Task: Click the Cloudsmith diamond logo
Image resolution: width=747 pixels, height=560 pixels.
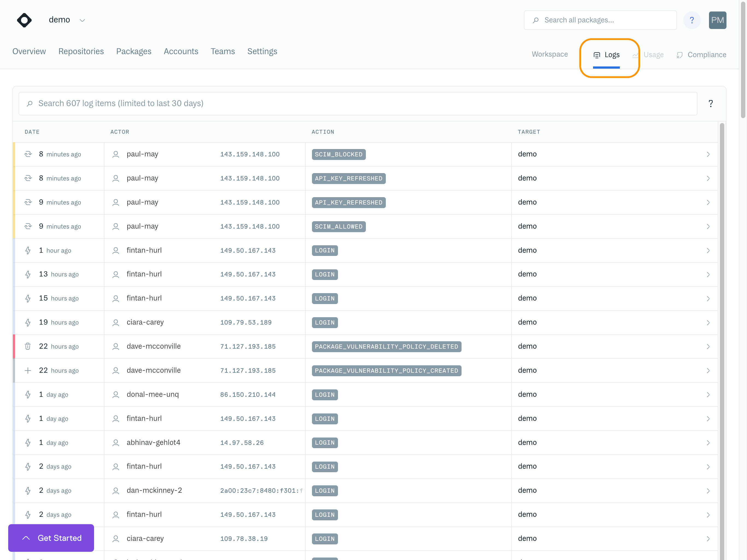Action: click(24, 20)
